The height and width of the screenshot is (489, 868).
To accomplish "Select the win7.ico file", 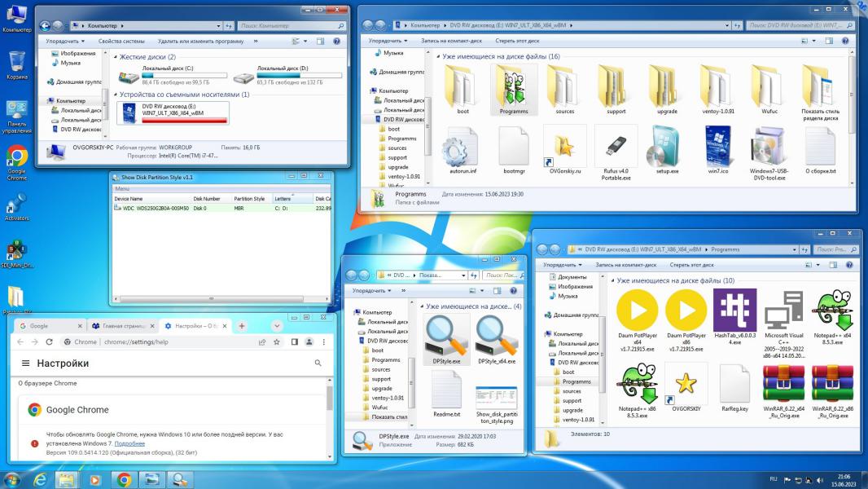I will pos(718,150).
